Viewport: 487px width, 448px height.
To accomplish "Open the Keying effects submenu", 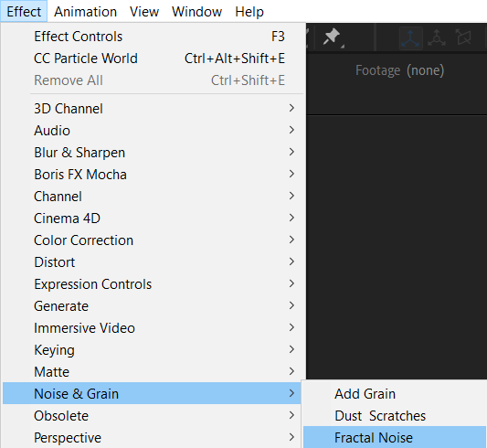I will pos(152,350).
